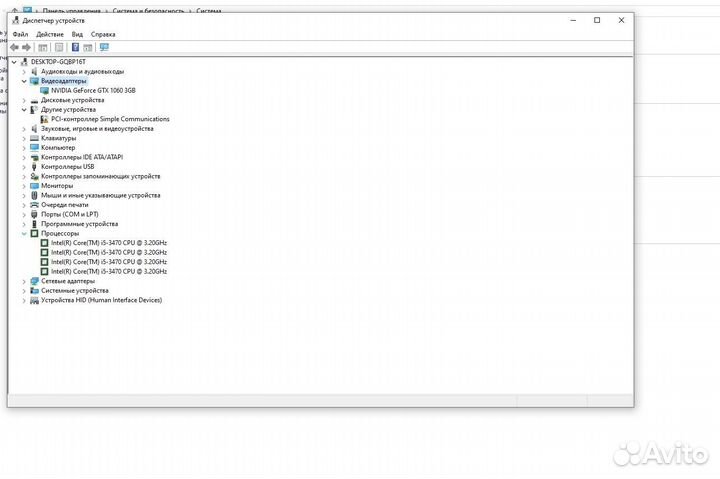Open Properties using the toolbar icon
This screenshot has width=720, height=479.
[59, 47]
